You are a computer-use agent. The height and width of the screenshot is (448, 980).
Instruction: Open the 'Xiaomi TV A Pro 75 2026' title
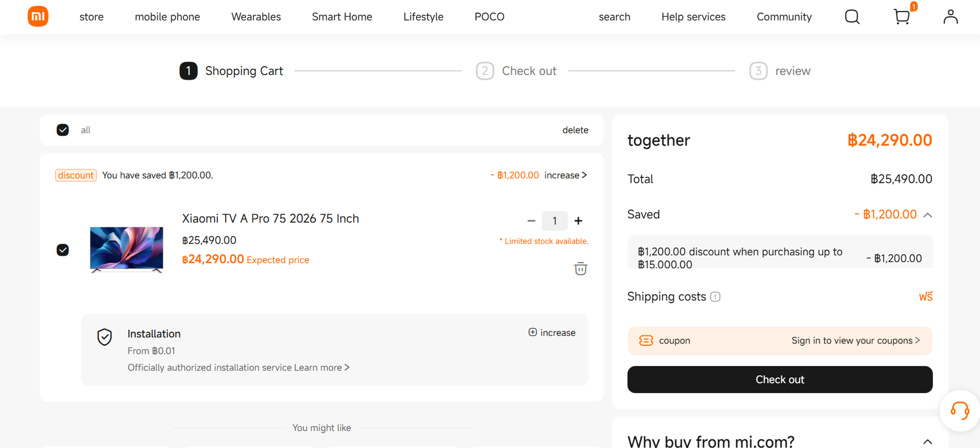270,218
